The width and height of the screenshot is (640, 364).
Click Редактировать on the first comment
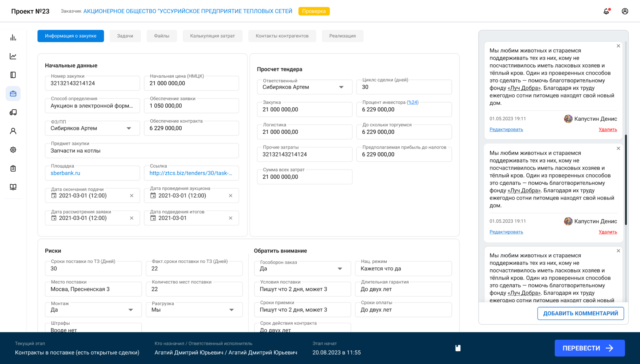click(506, 129)
